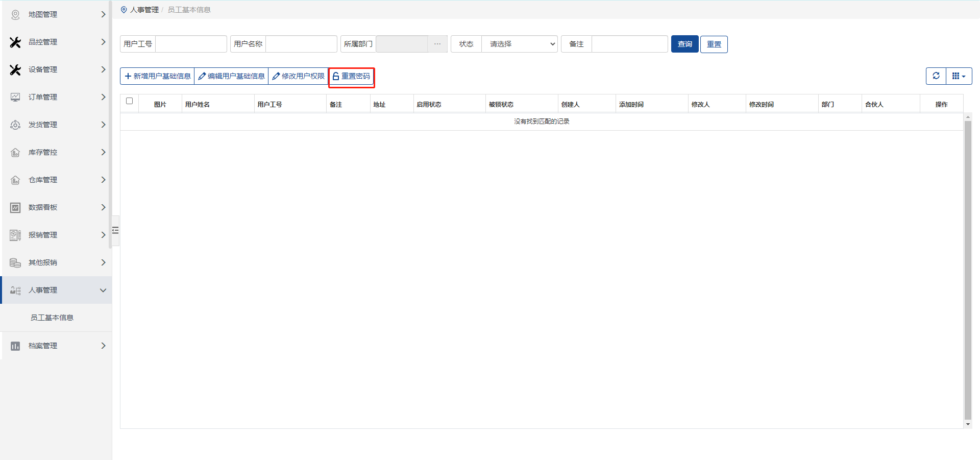
Task: Click the sidebar collapse handle icon
Action: [x=115, y=230]
